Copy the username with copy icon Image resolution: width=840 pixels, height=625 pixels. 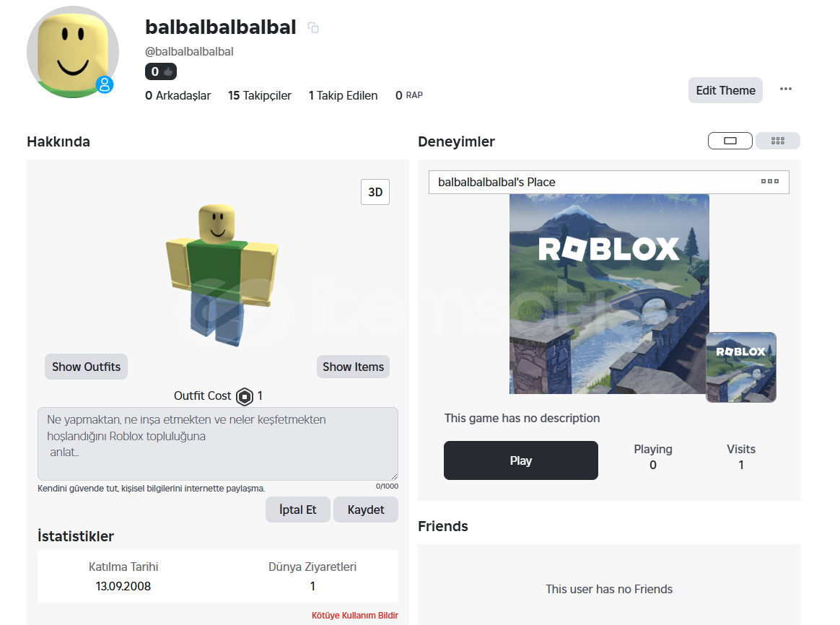coord(313,27)
